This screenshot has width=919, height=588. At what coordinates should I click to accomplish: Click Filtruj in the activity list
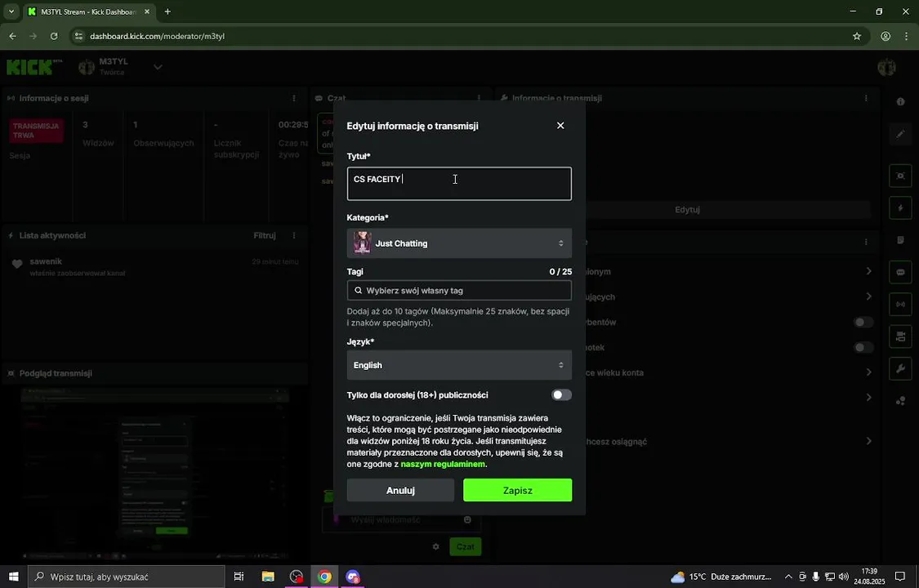pos(265,235)
